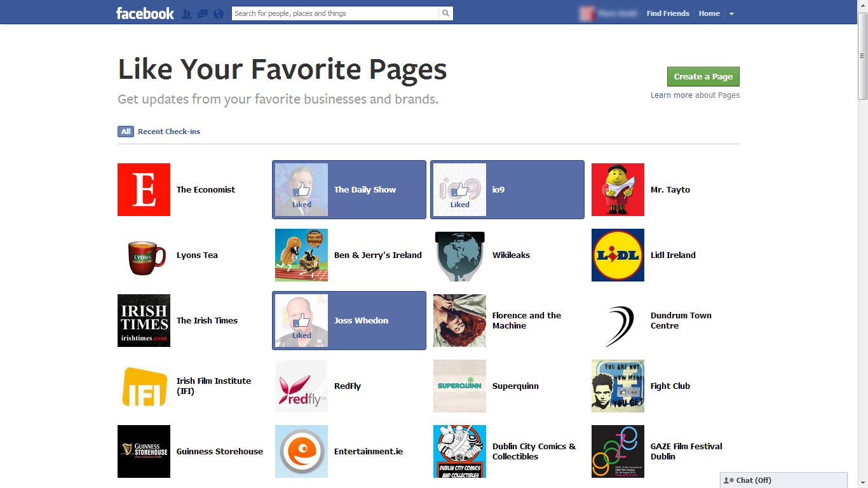Viewport: 868px width, 488px height.
Task: Click the Facebook logo
Action: pyautogui.click(x=145, y=13)
